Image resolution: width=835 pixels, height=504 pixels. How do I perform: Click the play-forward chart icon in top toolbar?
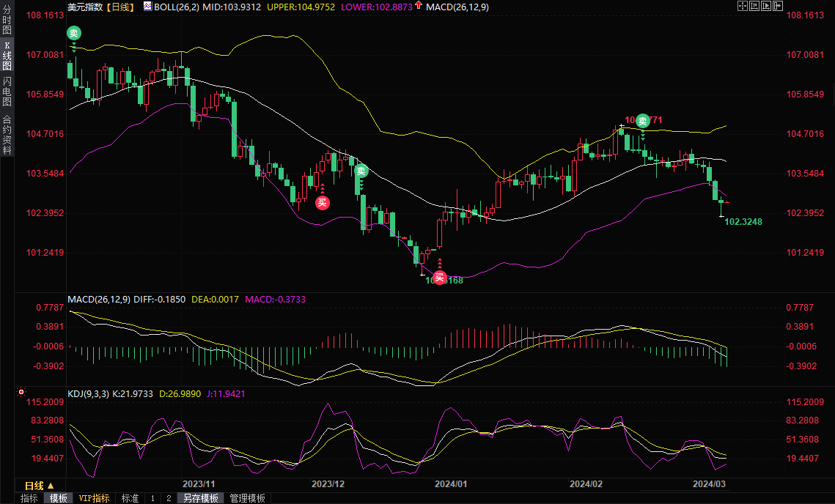click(767, 6)
